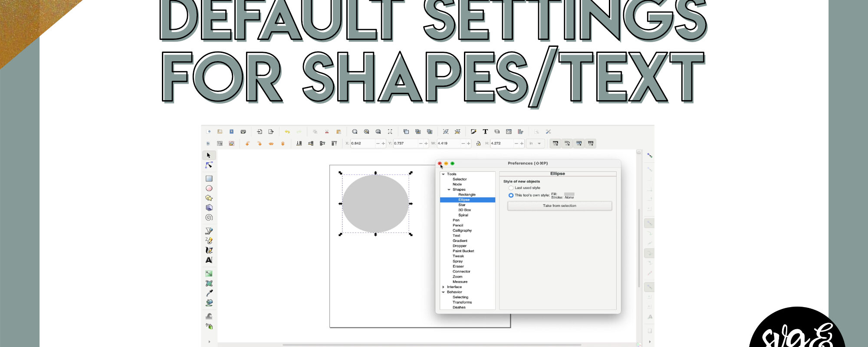Click the Preferences tools icon in toolbar

(x=548, y=131)
